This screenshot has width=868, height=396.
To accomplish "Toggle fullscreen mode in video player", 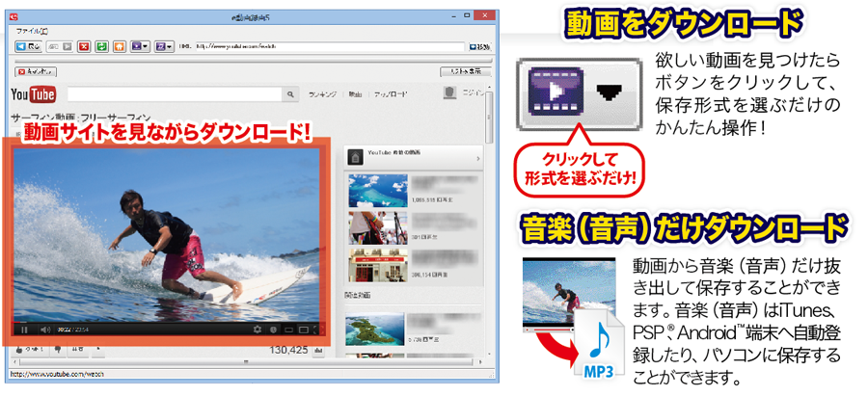I will pyautogui.click(x=319, y=330).
